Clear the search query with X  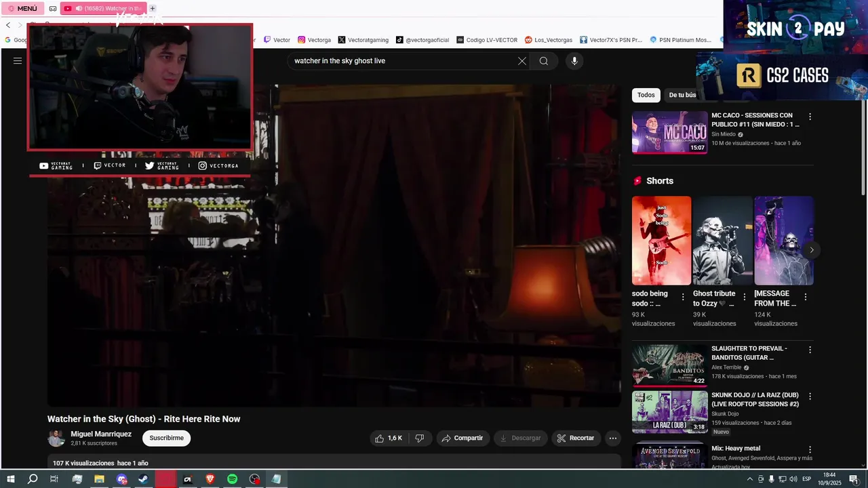[522, 61]
